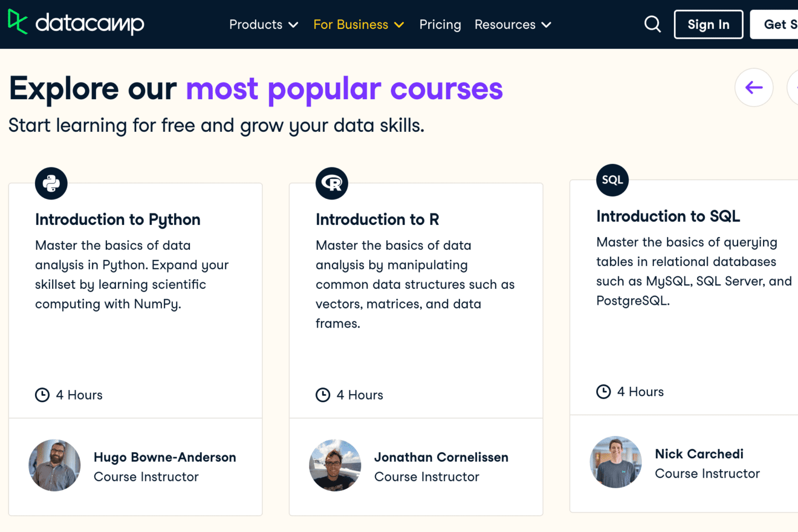The height and width of the screenshot is (532, 798).
Task: Click the clock icon on the SQL course
Action: pyautogui.click(x=603, y=391)
